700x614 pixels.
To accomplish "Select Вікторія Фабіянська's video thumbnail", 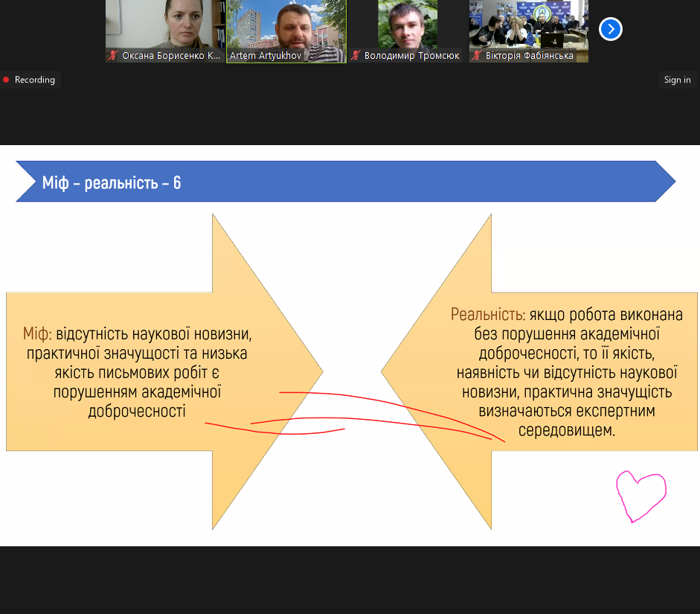I will point(528,25).
